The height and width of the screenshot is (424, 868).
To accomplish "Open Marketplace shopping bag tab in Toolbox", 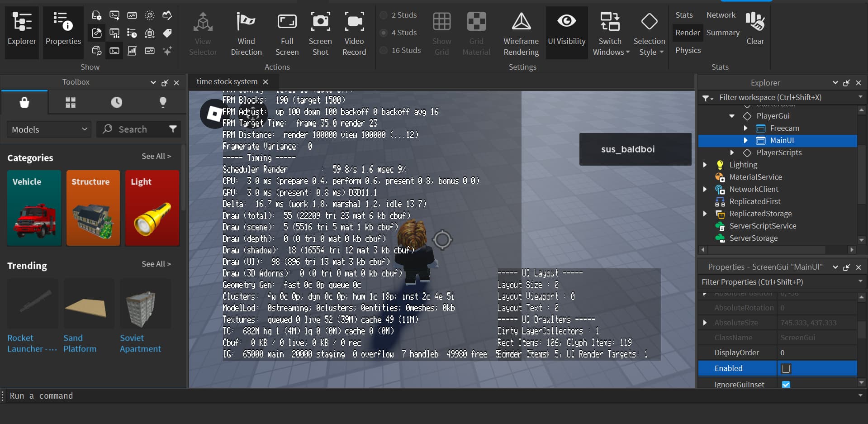I will (x=24, y=102).
